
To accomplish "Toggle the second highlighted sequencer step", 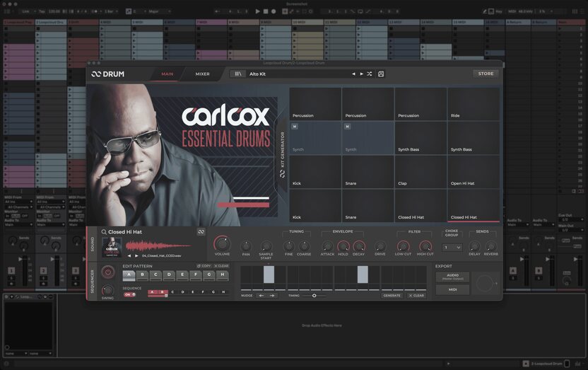I will (x=363, y=274).
